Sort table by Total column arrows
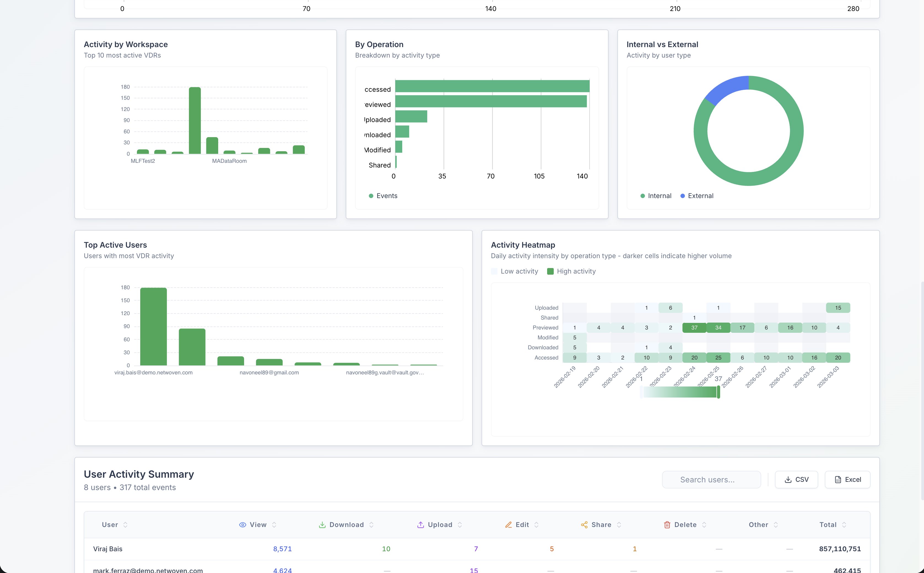924x573 pixels. click(x=844, y=525)
